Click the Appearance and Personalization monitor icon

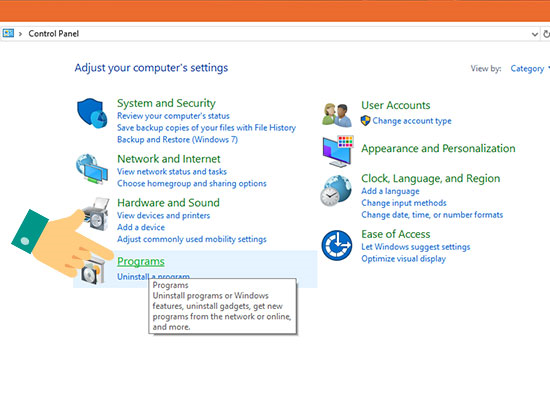[337, 151]
